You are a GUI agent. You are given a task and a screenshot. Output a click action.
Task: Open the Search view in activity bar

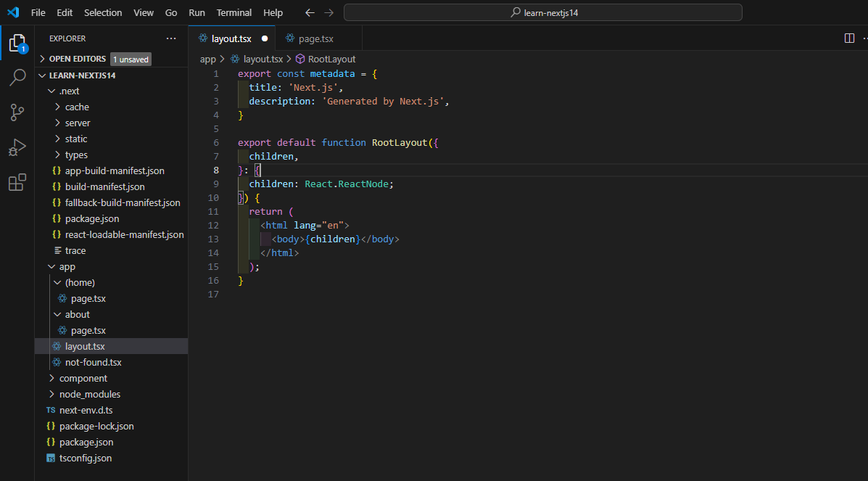(17, 78)
